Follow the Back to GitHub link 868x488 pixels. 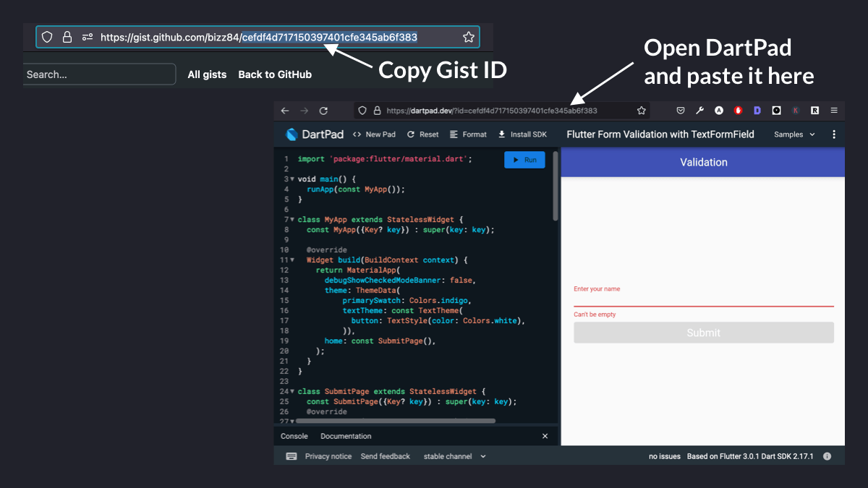[x=275, y=74]
